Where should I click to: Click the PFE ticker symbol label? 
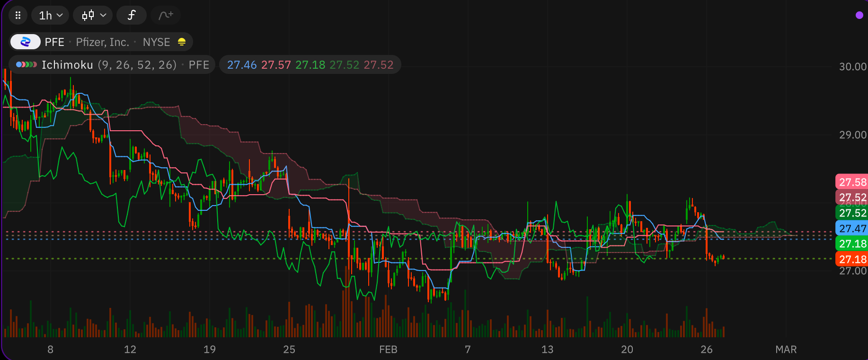click(54, 42)
